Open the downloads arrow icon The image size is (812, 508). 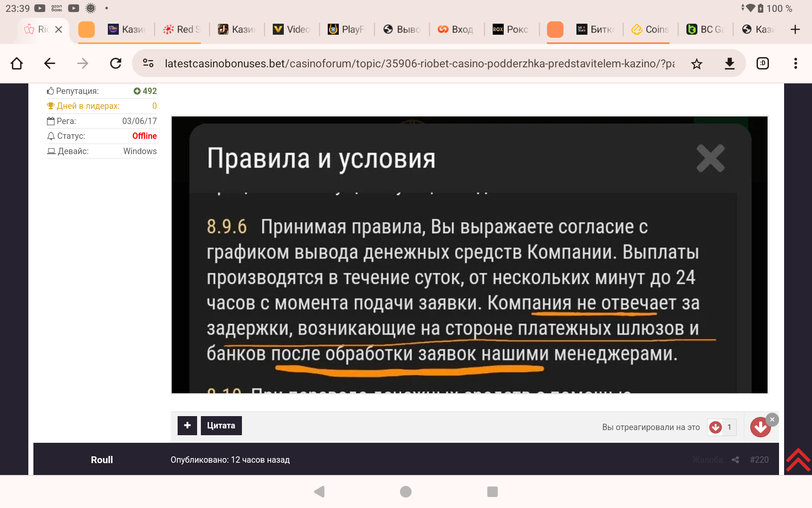pyautogui.click(x=730, y=64)
